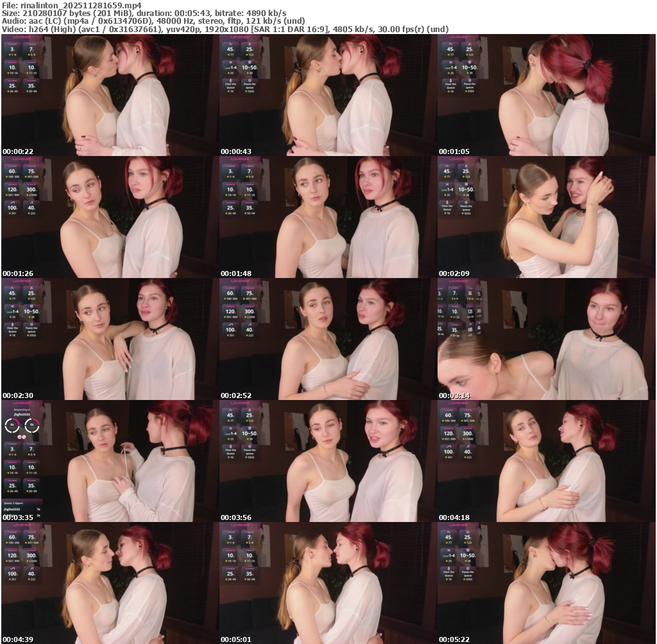
Task: Click the Video line showing h264 (High)
Action: point(225,29)
